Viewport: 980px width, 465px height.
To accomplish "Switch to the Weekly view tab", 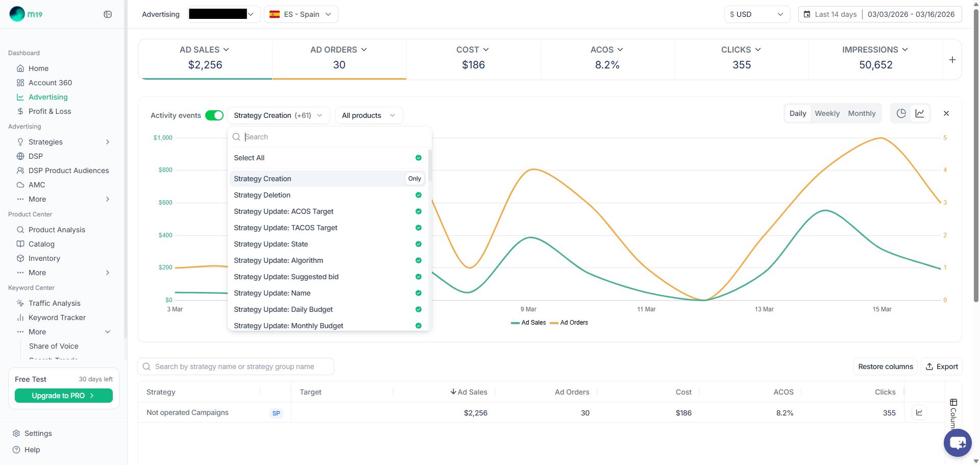I will click(827, 113).
